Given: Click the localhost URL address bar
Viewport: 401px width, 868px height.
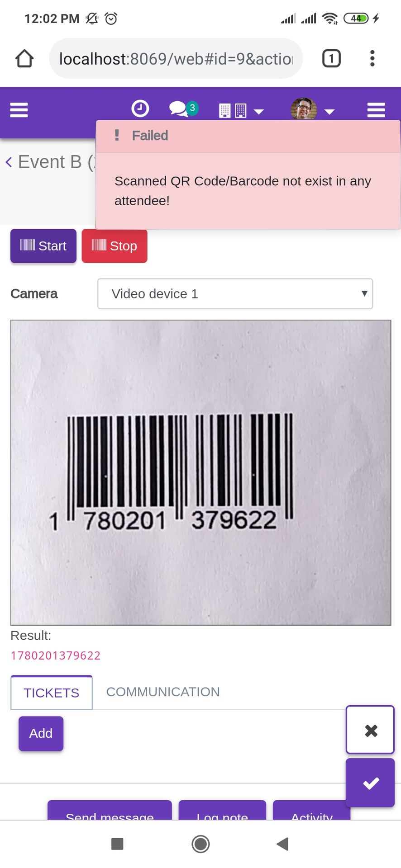Looking at the screenshot, I should coord(176,58).
